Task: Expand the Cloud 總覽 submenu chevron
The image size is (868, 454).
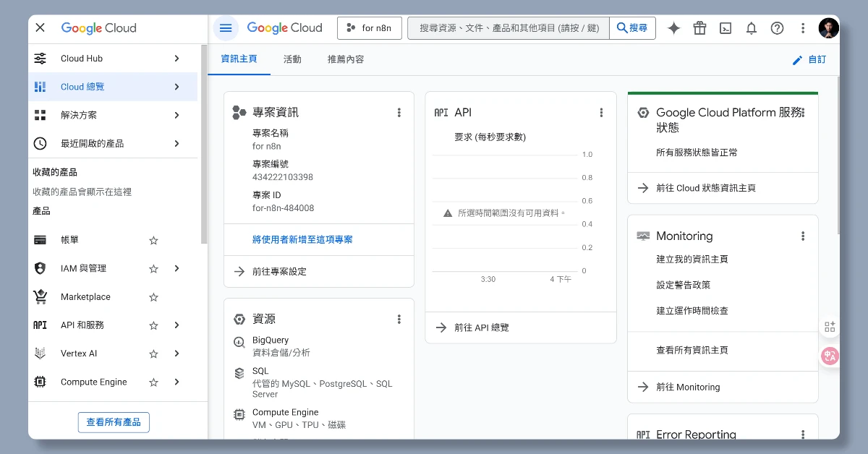Action: [177, 87]
